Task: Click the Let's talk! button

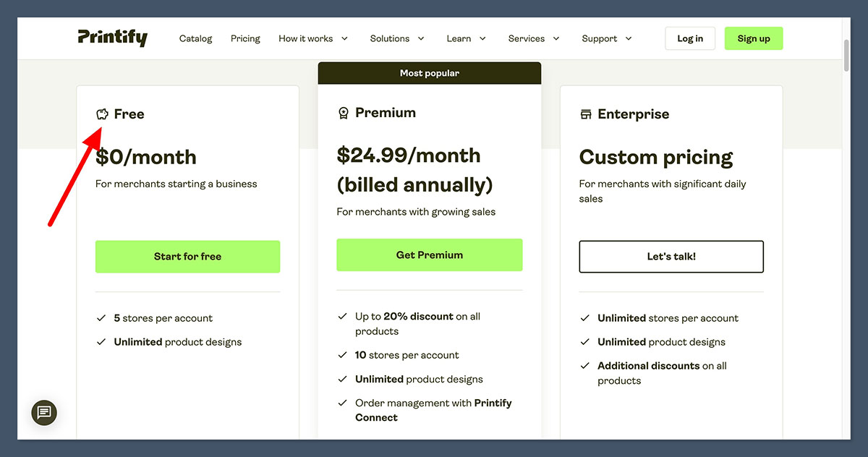Action: 671,257
